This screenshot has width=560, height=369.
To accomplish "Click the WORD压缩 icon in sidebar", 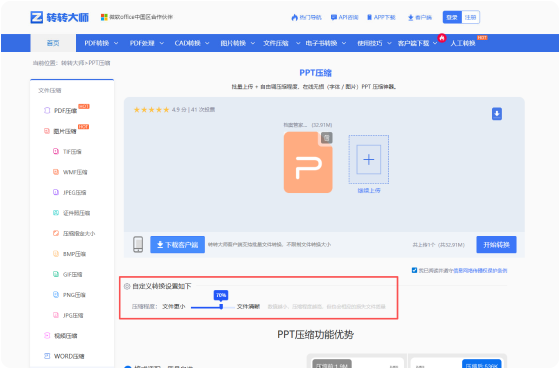I will pos(47,356).
